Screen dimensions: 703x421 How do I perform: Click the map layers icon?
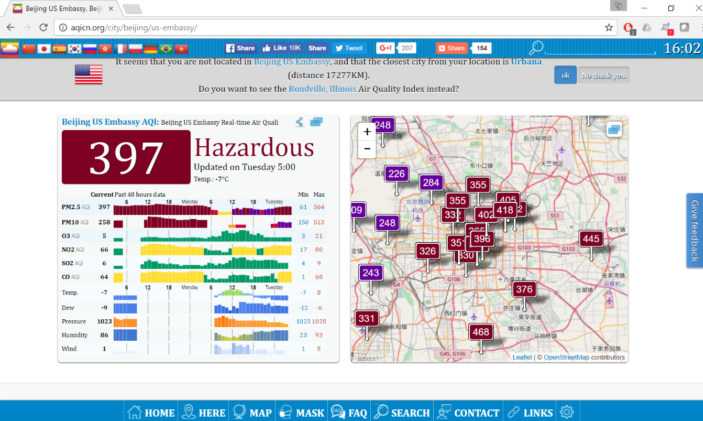pyautogui.click(x=614, y=130)
